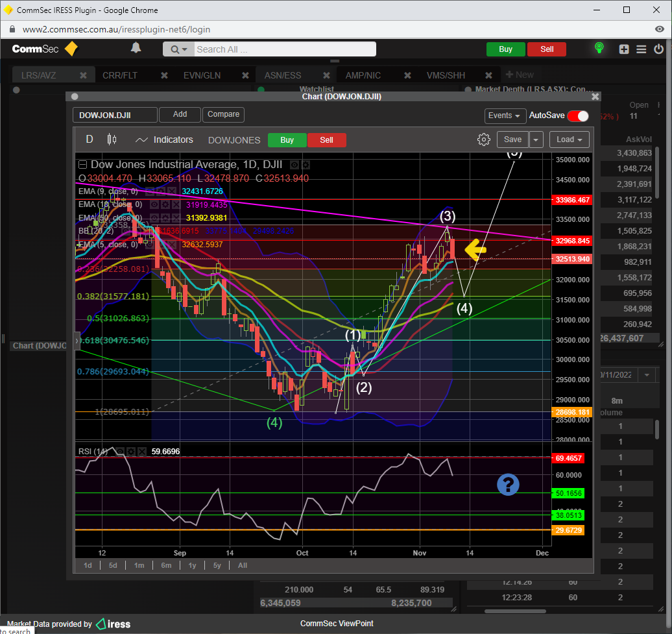This screenshot has width=672, height=634.
Task: Collapse the Dow Jones legend box
Action: coord(82,165)
